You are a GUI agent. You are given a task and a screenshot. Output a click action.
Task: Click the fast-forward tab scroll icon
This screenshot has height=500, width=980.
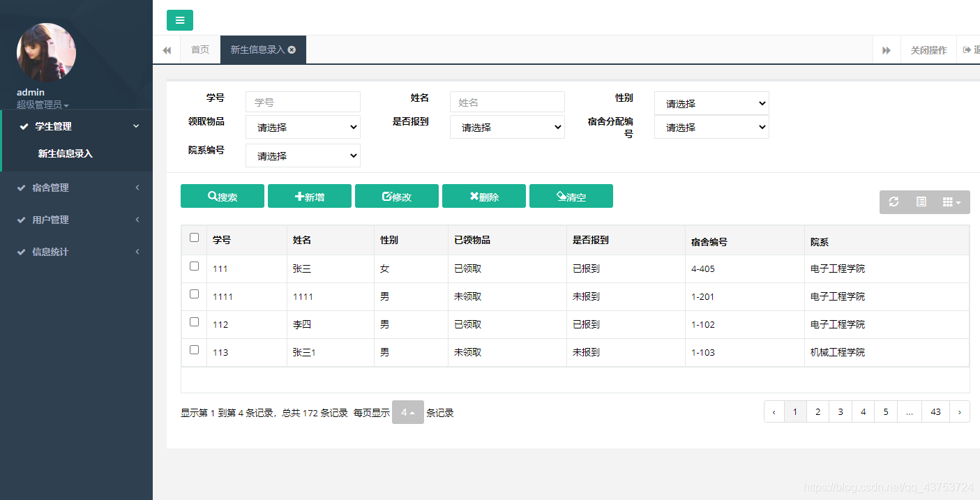[887, 49]
